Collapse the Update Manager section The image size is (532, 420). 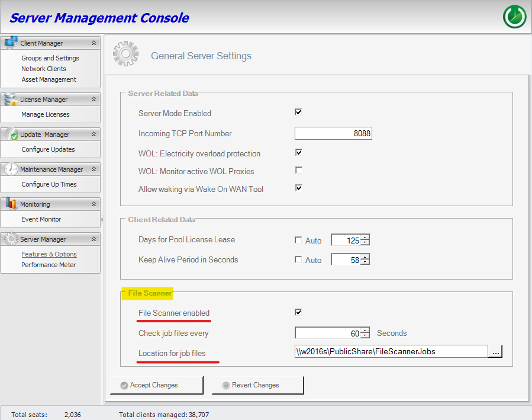click(93, 134)
